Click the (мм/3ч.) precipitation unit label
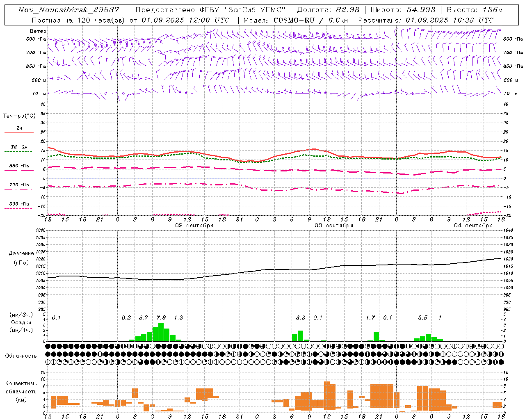 (21, 315)
